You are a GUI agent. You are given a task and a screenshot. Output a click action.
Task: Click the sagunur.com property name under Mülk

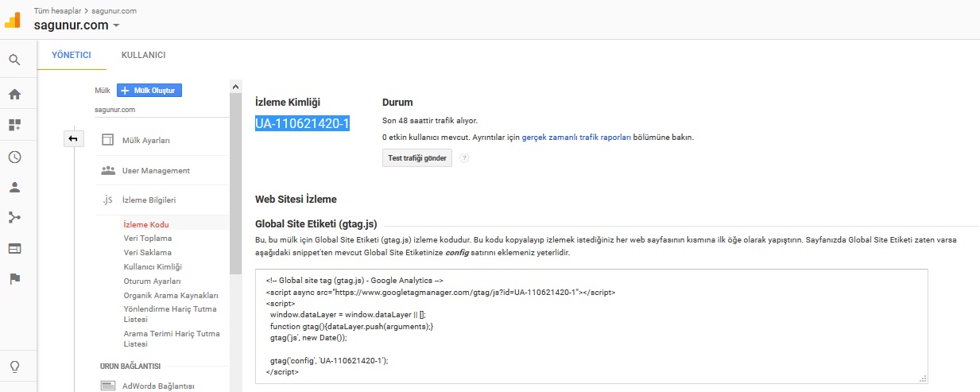point(114,110)
